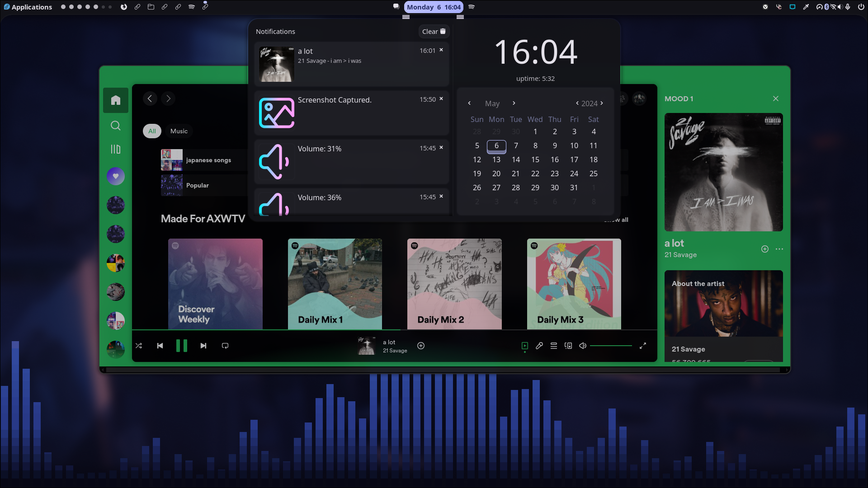
Task: Open the Applications menu
Action: [28, 7]
